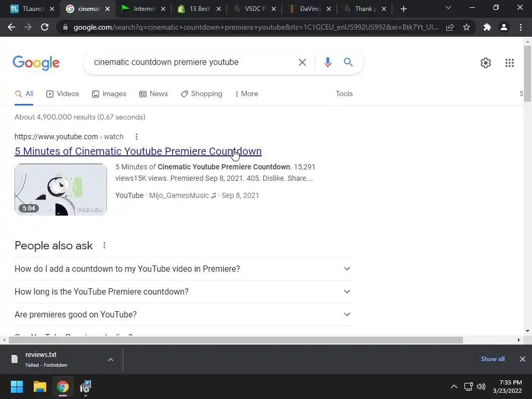
Task: Open the clock and date in taskbar
Action: [507, 387]
